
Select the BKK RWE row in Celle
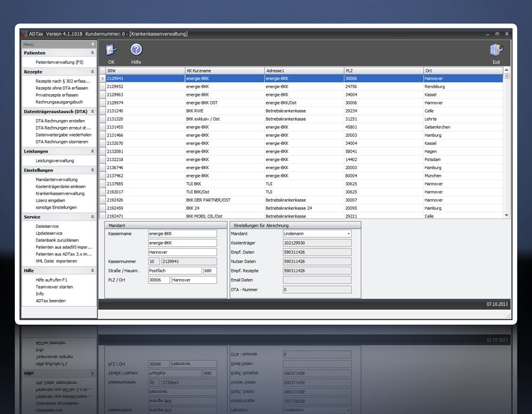pos(196,111)
